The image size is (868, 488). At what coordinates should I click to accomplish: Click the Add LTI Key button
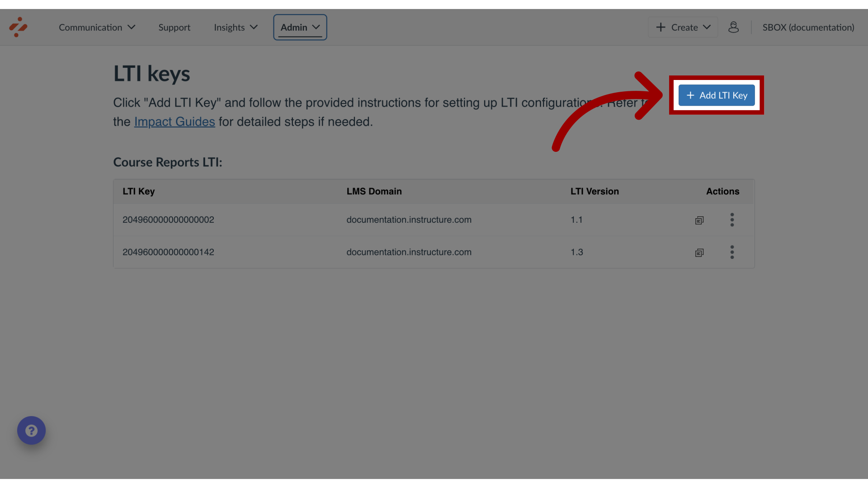(716, 95)
